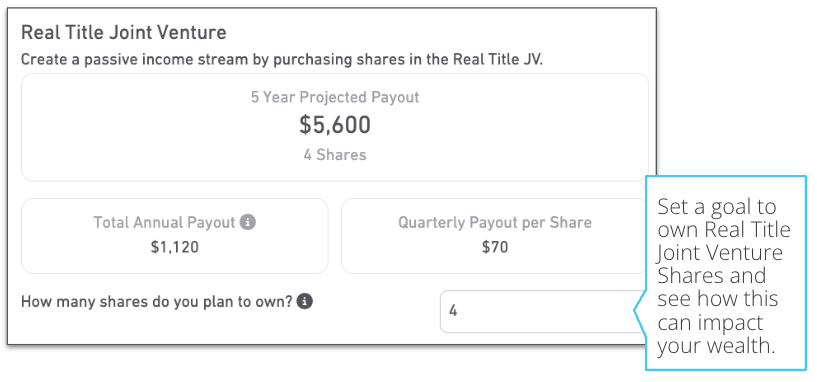Click the 5 Year Projected Payout card
Screen dimensions: 817x382
[335, 127]
